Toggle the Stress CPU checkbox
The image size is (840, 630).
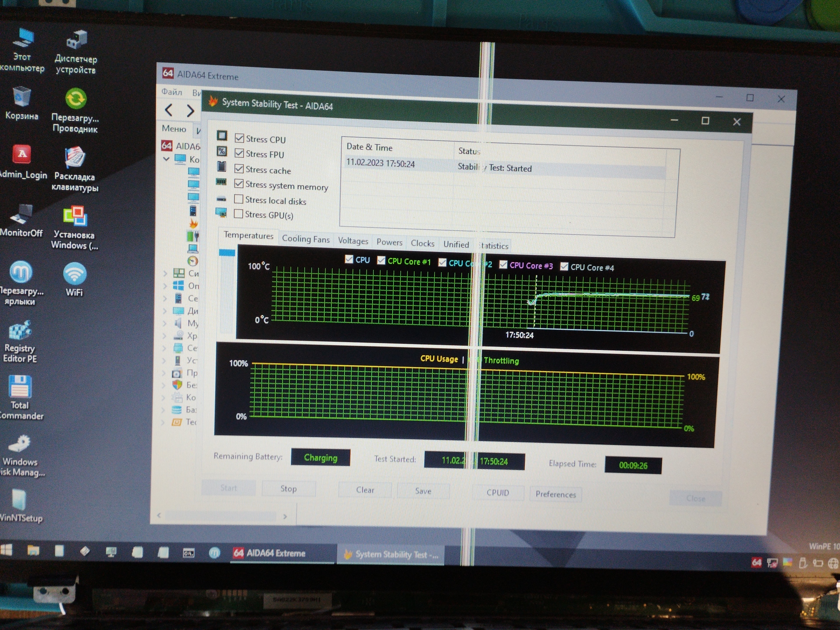pos(239,138)
